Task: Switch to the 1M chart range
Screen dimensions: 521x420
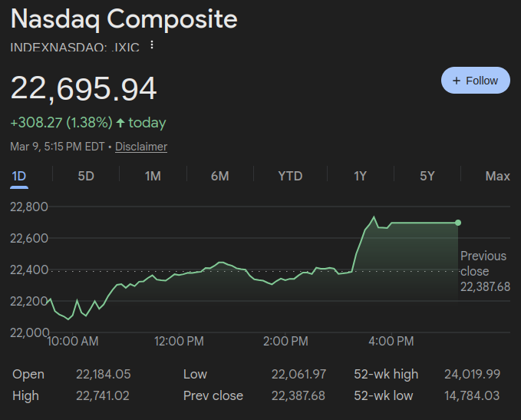Action: pyautogui.click(x=153, y=177)
